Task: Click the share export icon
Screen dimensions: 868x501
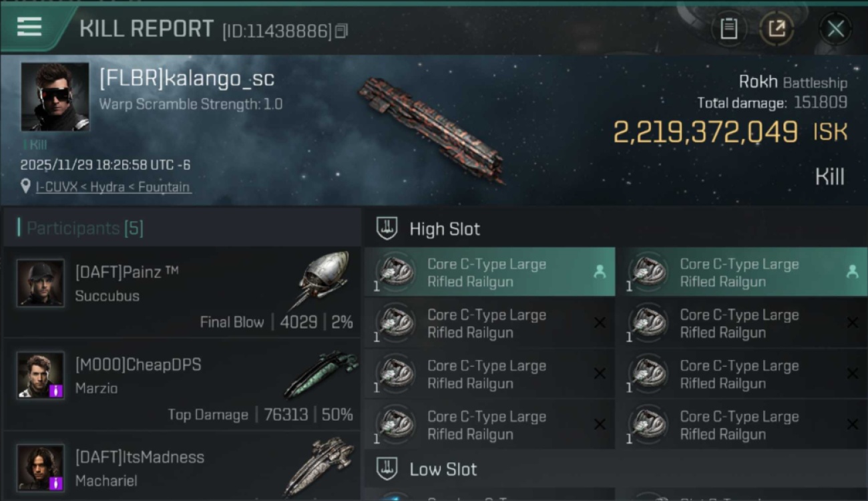Action: tap(777, 29)
